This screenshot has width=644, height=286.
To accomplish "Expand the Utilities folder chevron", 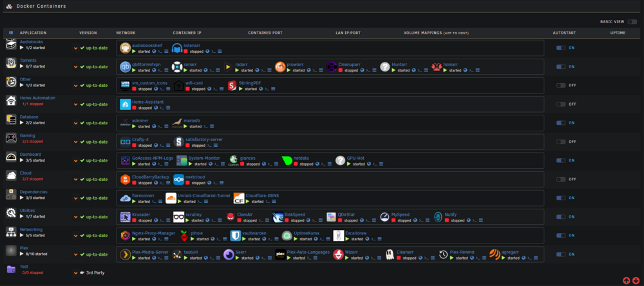I will tap(75, 217).
